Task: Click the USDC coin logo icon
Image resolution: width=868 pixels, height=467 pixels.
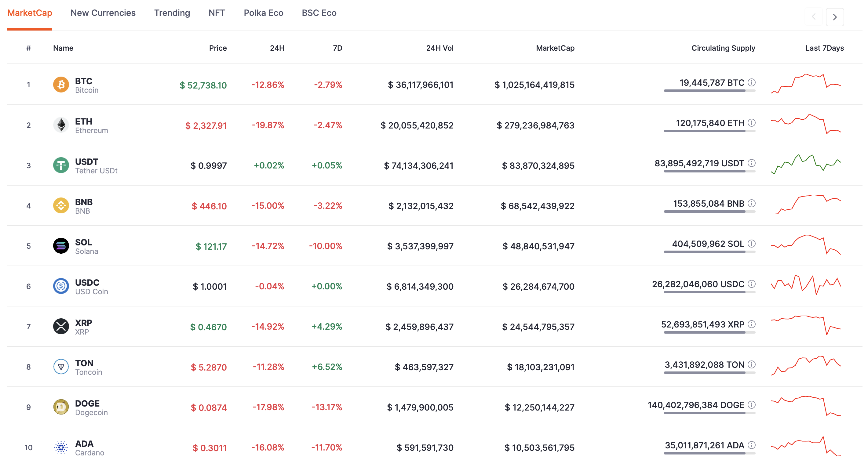Action: (x=61, y=286)
